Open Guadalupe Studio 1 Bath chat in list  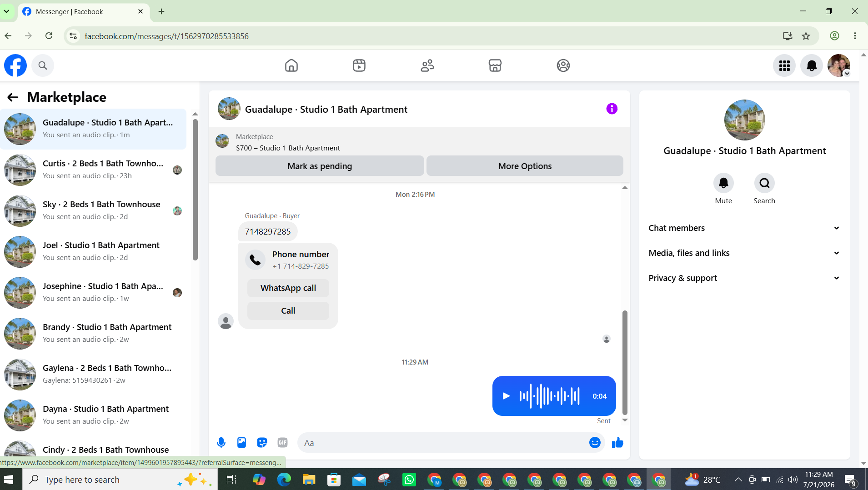tap(93, 129)
